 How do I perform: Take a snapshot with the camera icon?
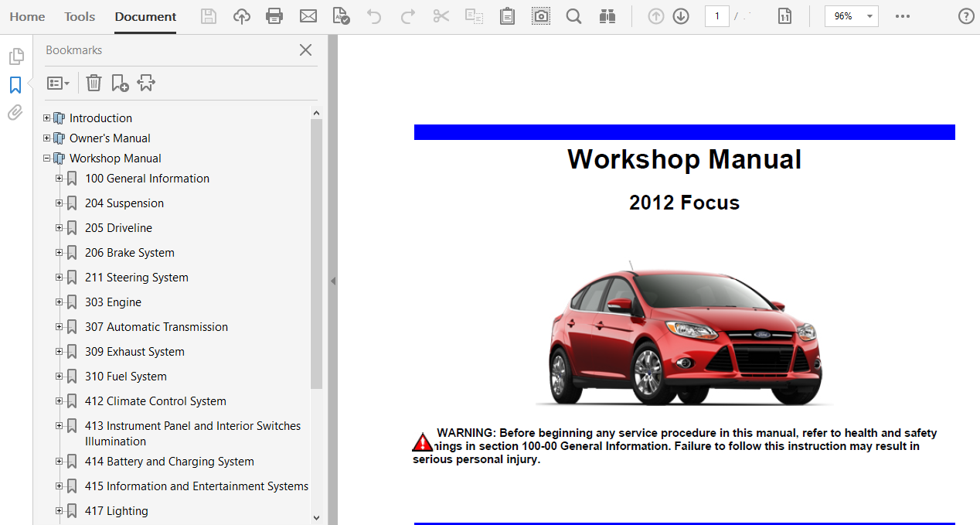pyautogui.click(x=541, y=16)
